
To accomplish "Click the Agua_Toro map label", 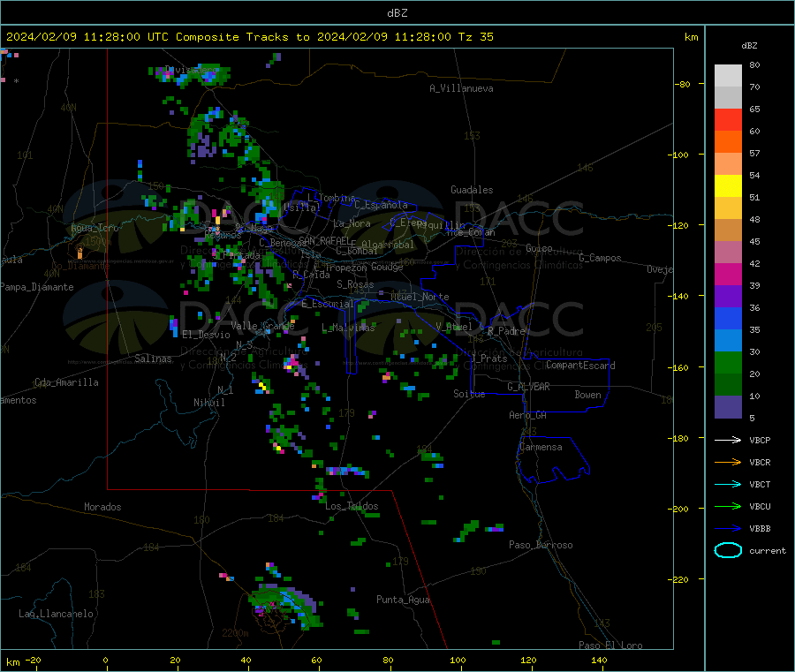I will (x=95, y=228).
